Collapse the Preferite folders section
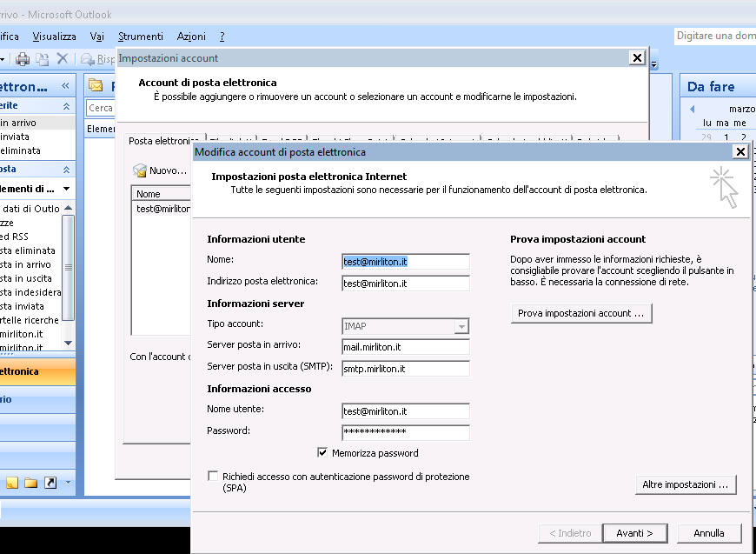756x554 pixels. (66, 106)
